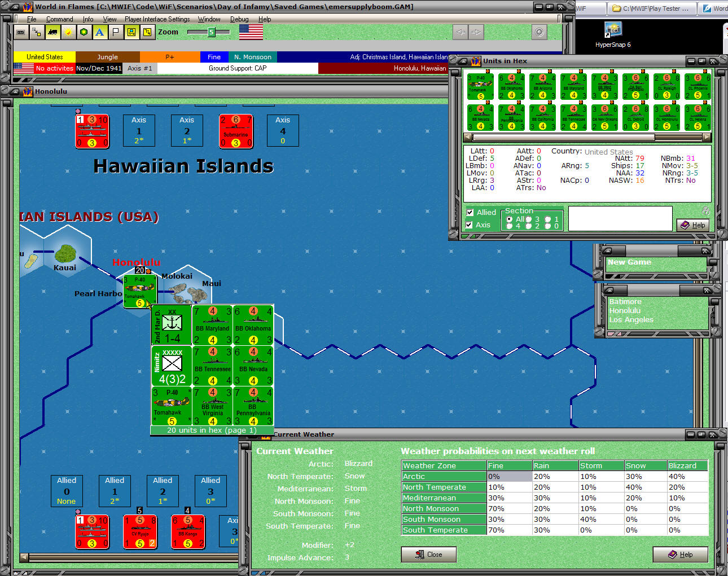Select the CL Detroit counter
Screen dimensions: 728x576
[636, 117]
